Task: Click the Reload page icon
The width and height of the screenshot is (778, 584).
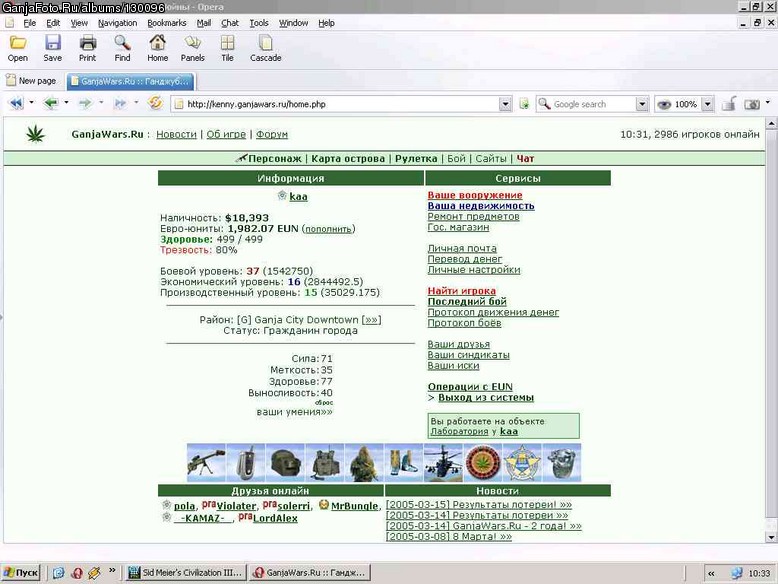Action: tap(155, 103)
